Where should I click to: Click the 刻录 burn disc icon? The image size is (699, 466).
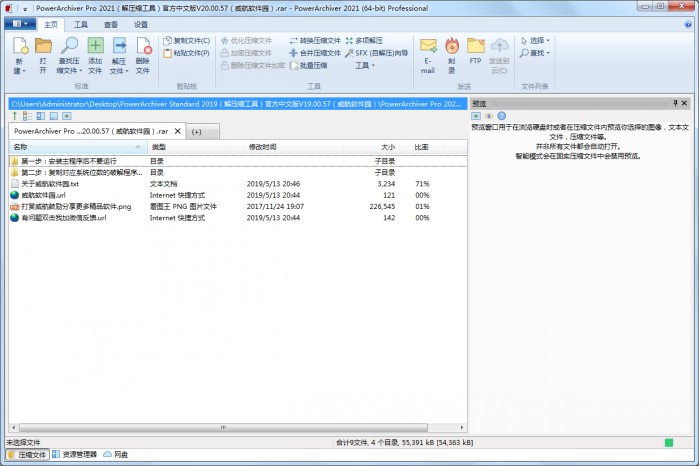[x=452, y=45]
